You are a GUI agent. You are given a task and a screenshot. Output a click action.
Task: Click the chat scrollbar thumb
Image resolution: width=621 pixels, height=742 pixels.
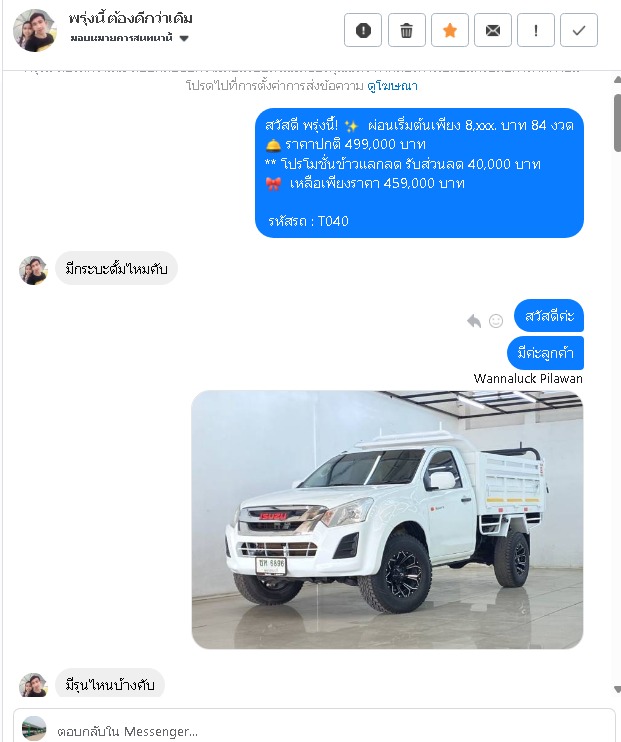(x=617, y=123)
